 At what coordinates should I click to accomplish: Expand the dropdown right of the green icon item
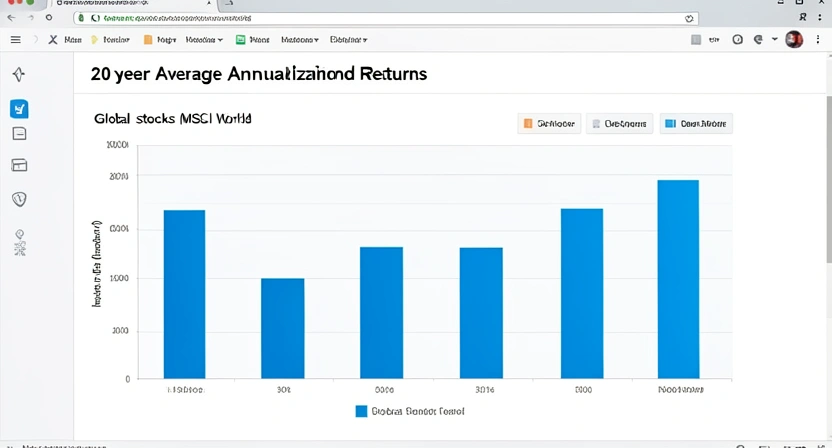(300, 40)
